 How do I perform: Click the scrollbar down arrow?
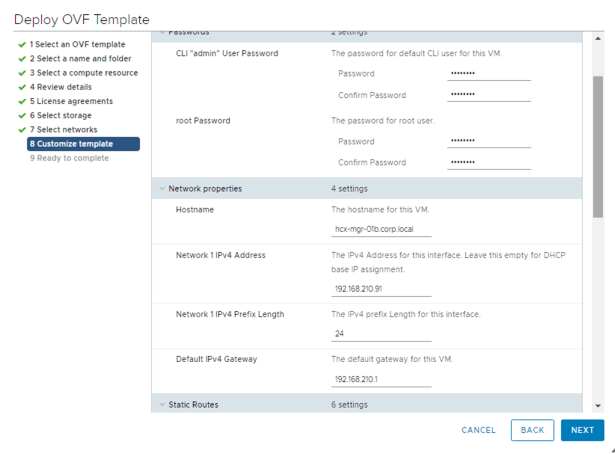click(x=598, y=406)
